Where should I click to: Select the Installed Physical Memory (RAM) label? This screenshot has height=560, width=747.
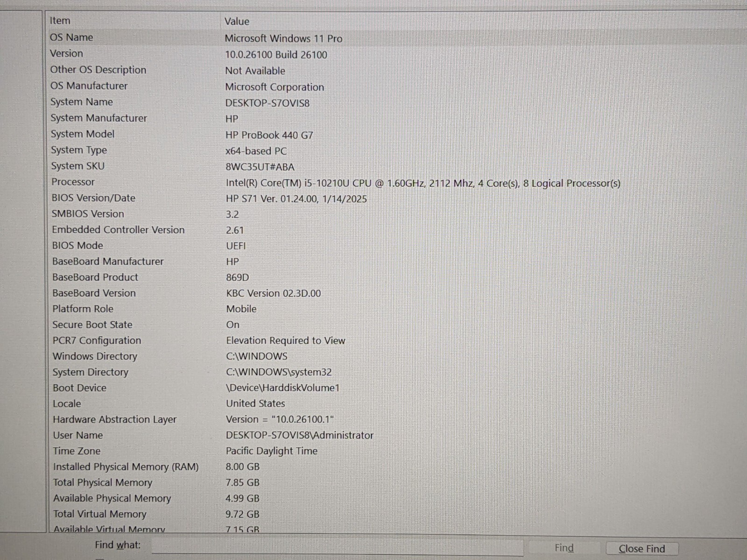126,467
